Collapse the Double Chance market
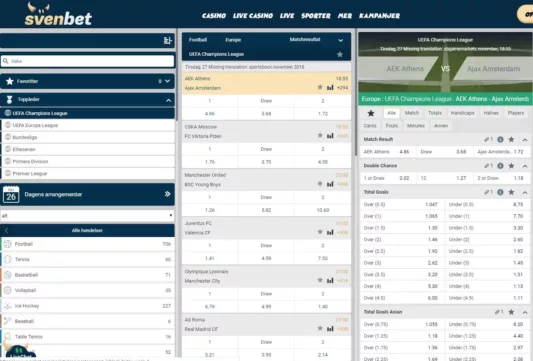The height and width of the screenshot is (361, 533). point(525,166)
